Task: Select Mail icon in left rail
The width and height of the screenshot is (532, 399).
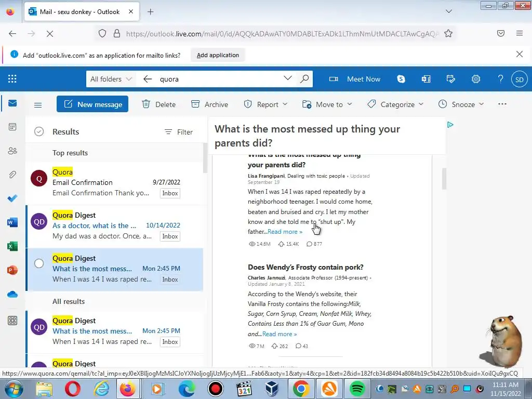Action: (12, 103)
